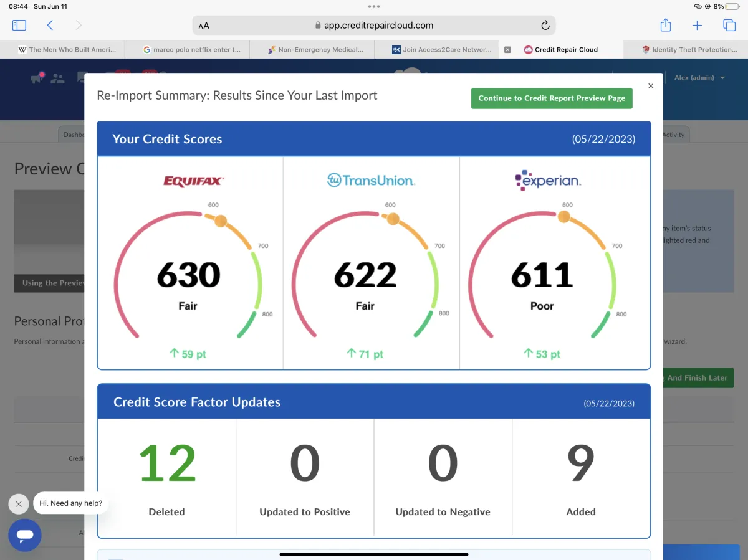
Task: Show the Safari tab overview
Action: [729, 26]
